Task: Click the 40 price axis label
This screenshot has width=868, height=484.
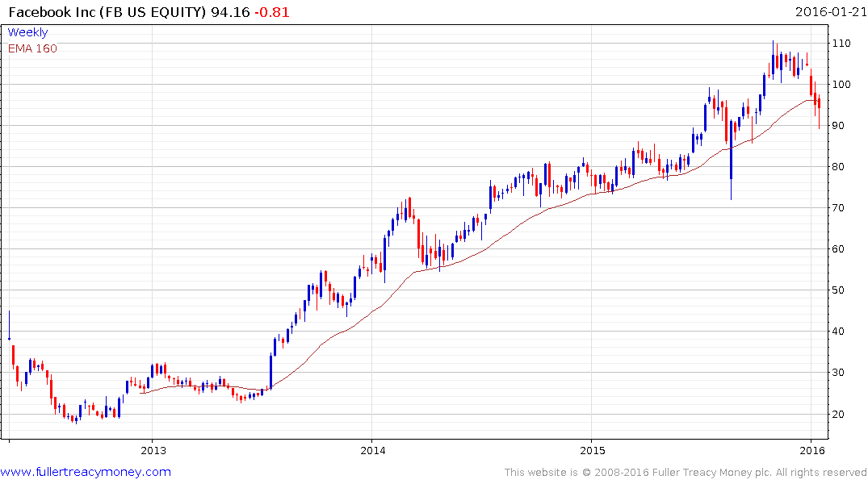Action: 838,332
